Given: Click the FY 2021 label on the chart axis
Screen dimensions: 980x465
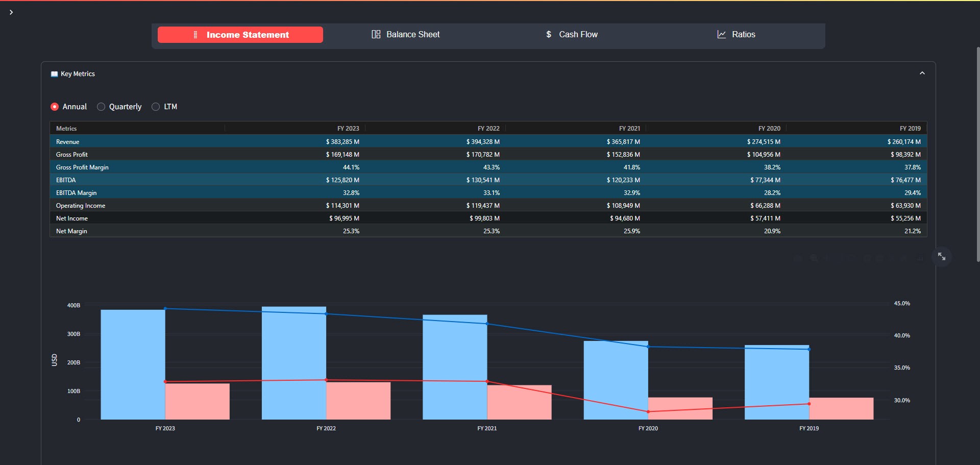Looking at the screenshot, I should point(487,428).
